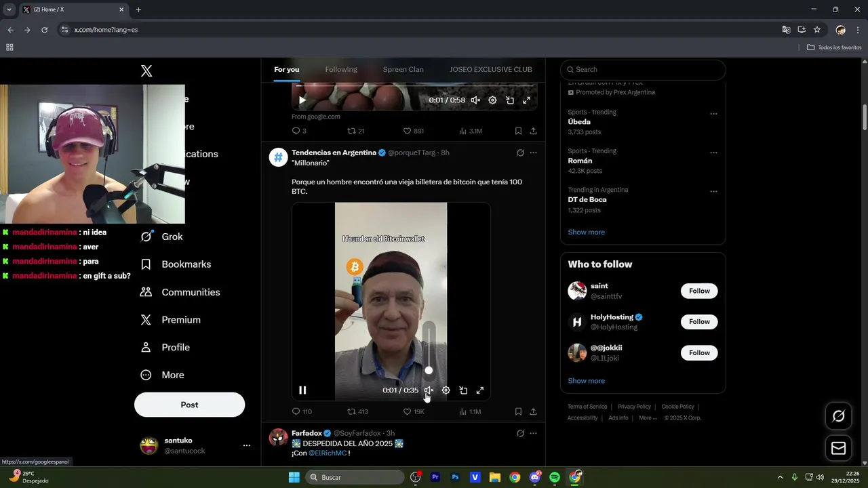Open settings gear on the 0:58 video
Screen dimensions: 868x488
pyautogui.click(x=492, y=100)
